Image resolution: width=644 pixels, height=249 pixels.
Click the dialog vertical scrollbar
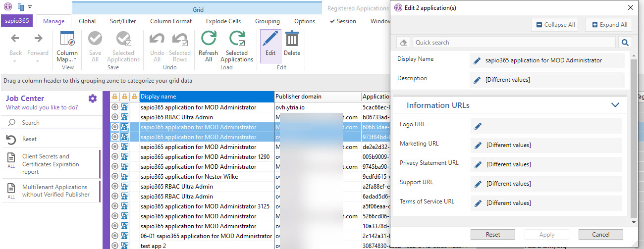point(634,137)
